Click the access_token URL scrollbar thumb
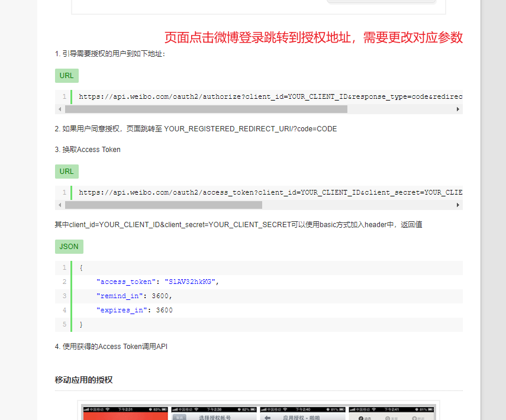The image size is (506, 420). pyautogui.click(x=163, y=205)
